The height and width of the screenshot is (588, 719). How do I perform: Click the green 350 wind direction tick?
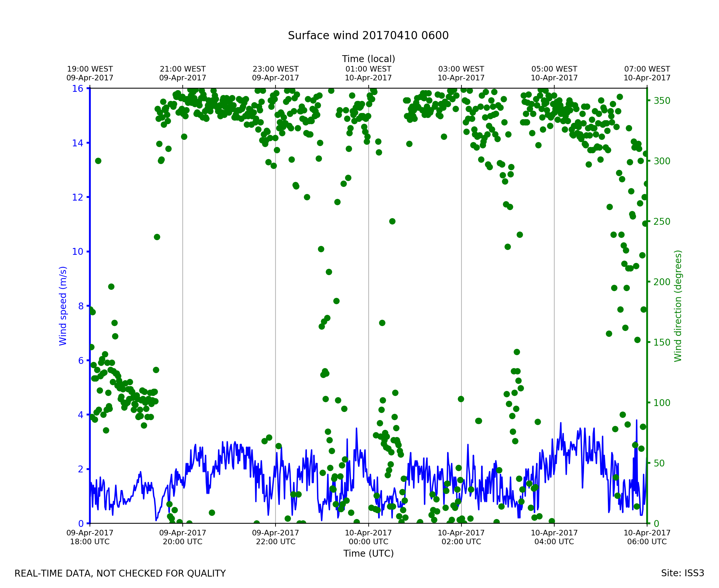662,101
